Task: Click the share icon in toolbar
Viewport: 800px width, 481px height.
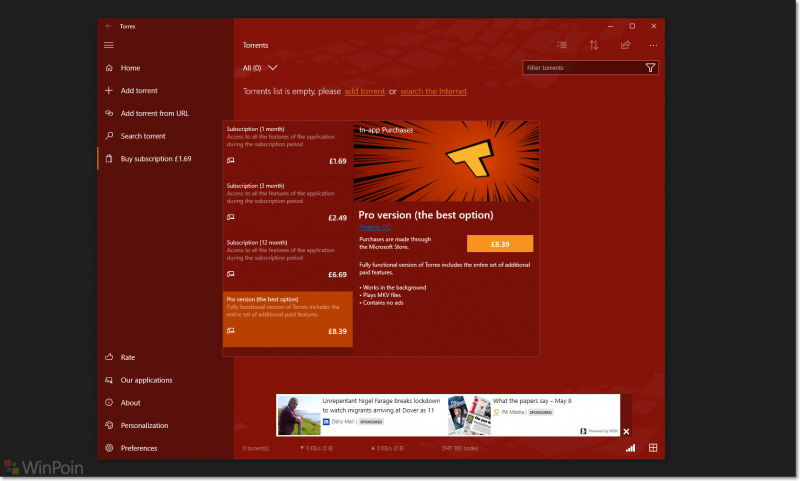Action: [625, 45]
